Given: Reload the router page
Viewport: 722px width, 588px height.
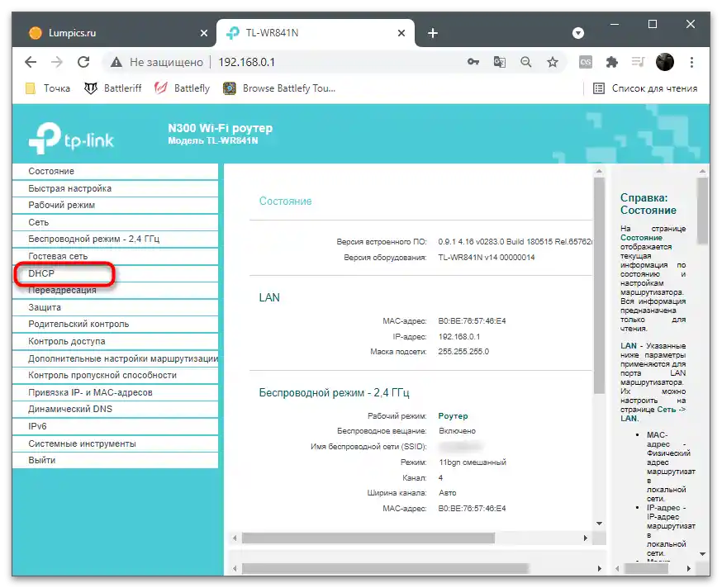Looking at the screenshot, I should click(83, 62).
